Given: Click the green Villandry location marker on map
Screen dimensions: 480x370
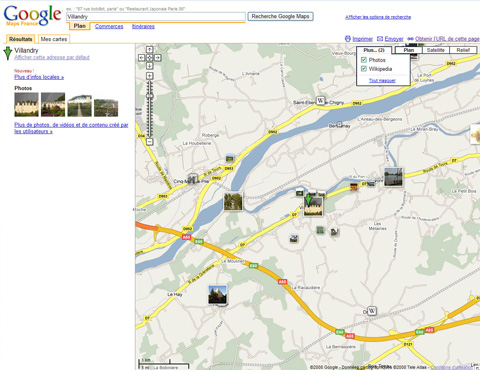Looking at the screenshot, I should point(308,199).
